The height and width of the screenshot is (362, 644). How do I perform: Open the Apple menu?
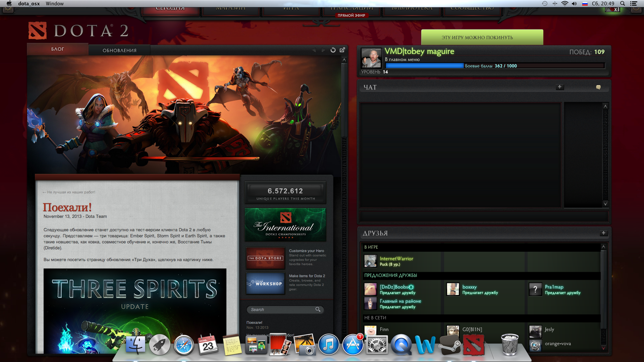pos(9,4)
